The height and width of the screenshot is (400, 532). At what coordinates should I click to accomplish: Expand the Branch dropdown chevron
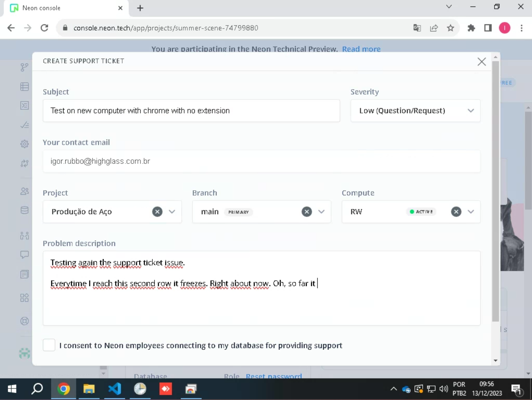pos(322,212)
